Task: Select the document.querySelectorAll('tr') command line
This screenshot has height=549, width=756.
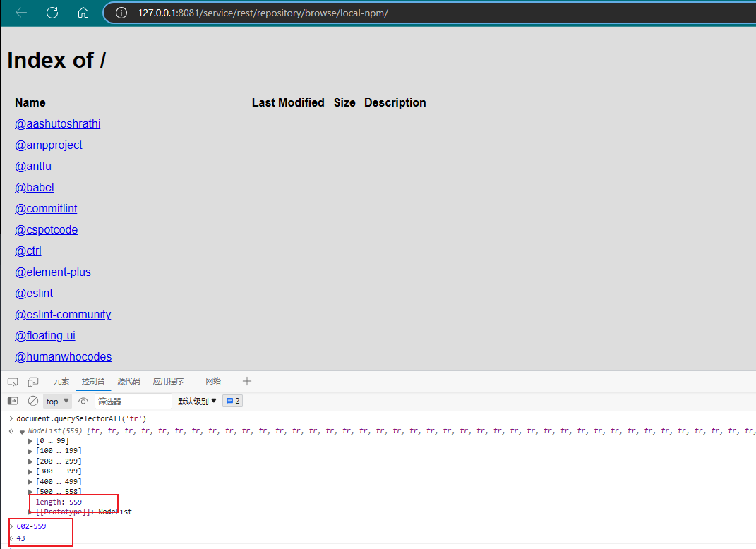Action: [x=81, y=418]
